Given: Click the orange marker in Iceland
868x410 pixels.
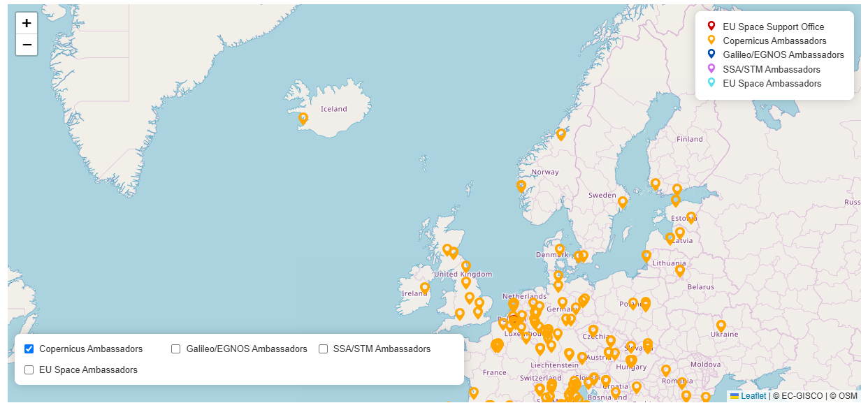Looking at the screenshot, I should coord(303,119).
